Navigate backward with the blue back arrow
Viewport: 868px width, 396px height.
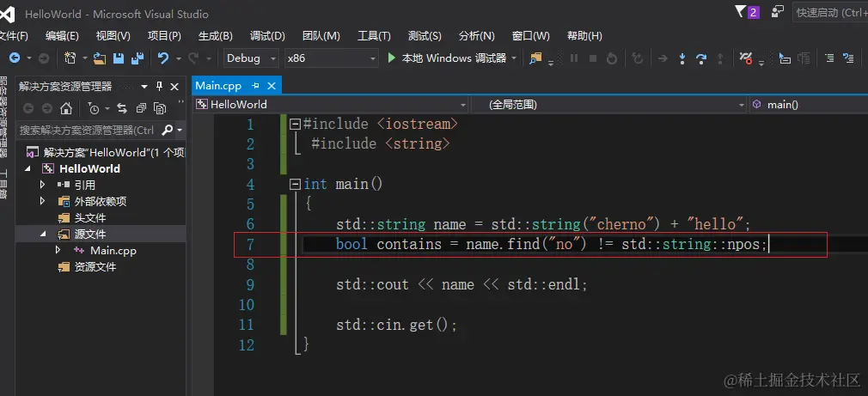tap(14, 58)
